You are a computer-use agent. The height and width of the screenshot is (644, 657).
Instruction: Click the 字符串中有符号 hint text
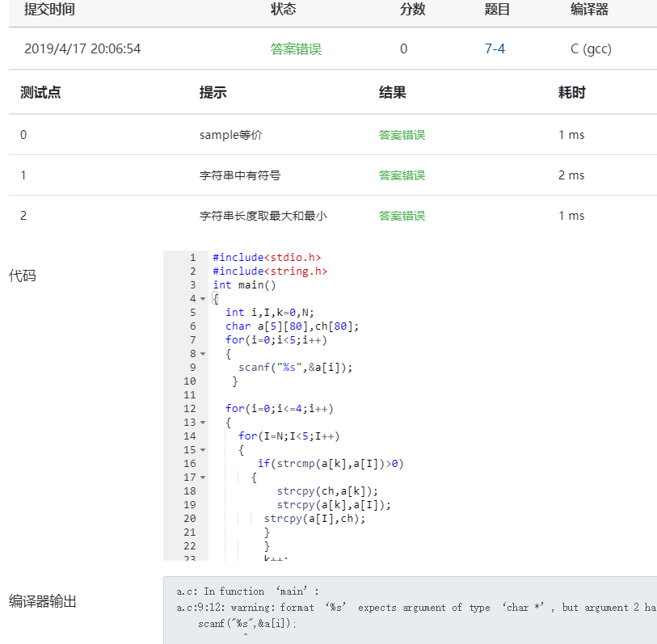[x=240, y=175]
